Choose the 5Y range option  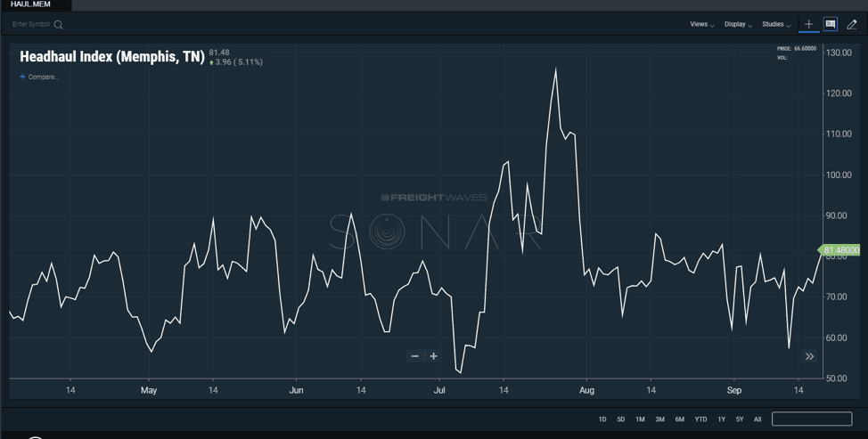740,419
